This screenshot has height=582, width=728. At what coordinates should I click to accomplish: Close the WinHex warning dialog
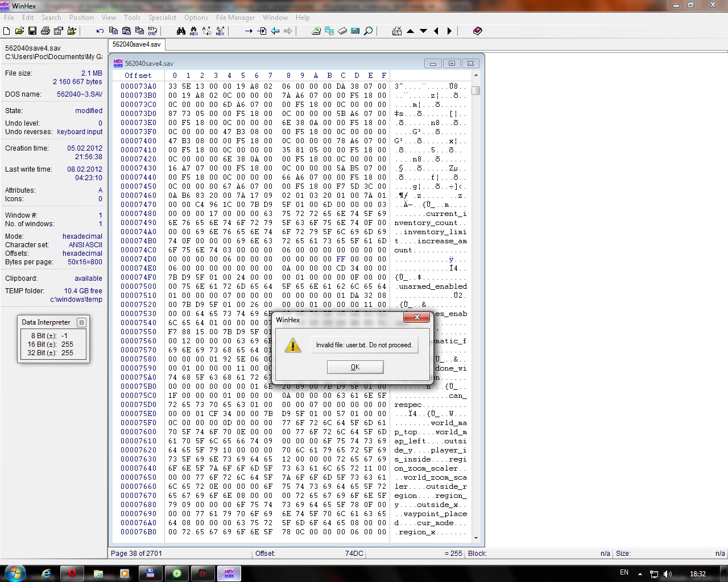point(417,317)
